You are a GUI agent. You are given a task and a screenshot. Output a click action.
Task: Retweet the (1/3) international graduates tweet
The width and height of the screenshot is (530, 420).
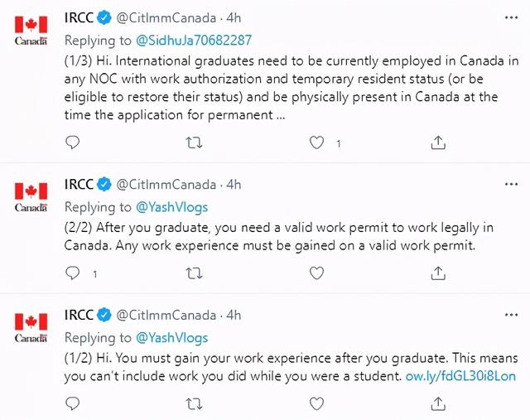coord(194,142)
